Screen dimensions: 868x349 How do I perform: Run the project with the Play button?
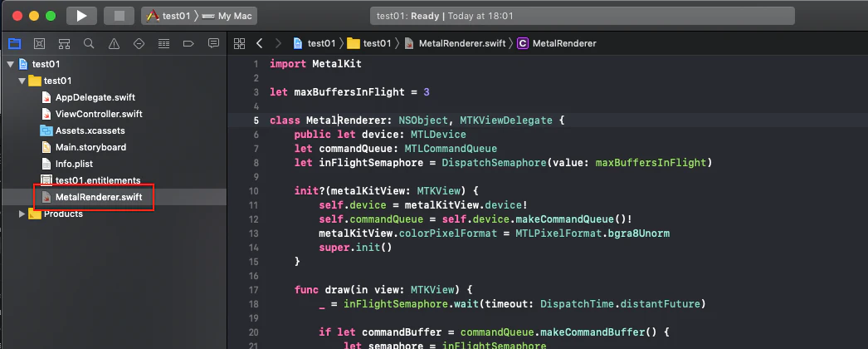82,16
